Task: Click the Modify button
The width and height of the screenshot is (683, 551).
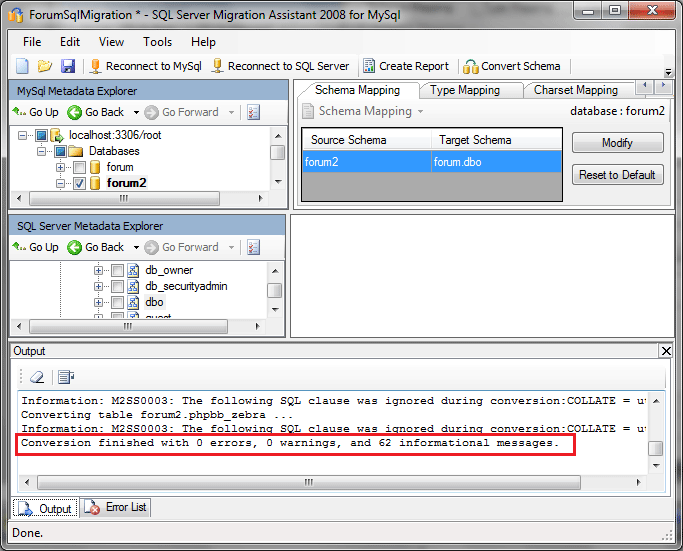Action: [x=617, y=143]
